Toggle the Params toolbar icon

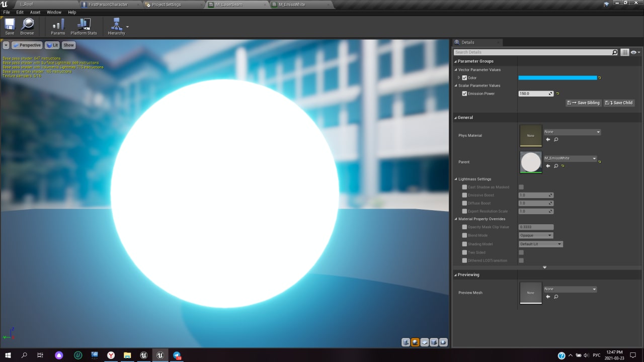58,27
